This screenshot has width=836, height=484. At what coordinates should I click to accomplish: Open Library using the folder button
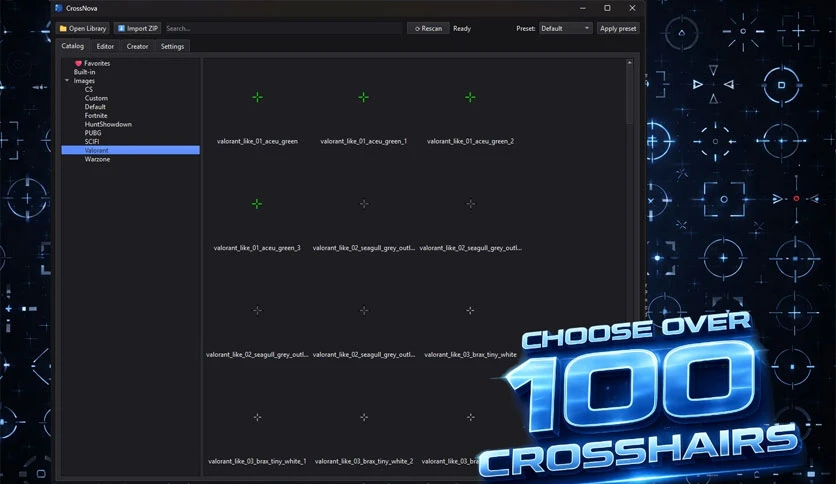tap(83, 28)
